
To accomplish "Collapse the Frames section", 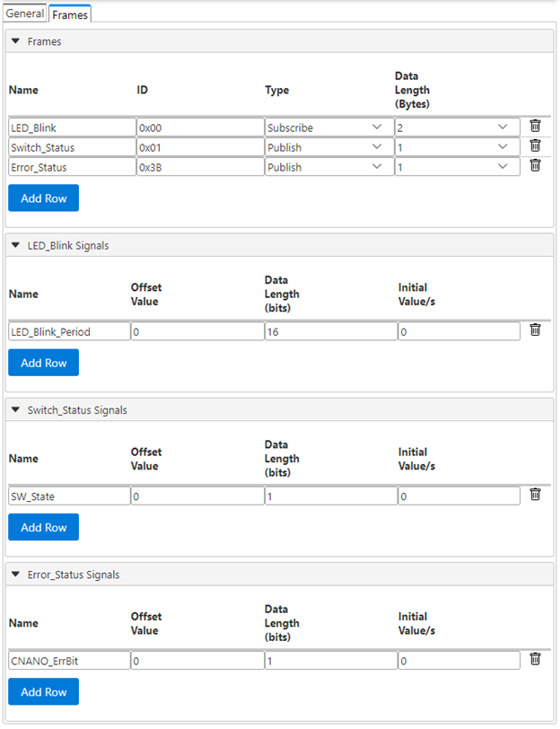I will (x=15, y=41).
